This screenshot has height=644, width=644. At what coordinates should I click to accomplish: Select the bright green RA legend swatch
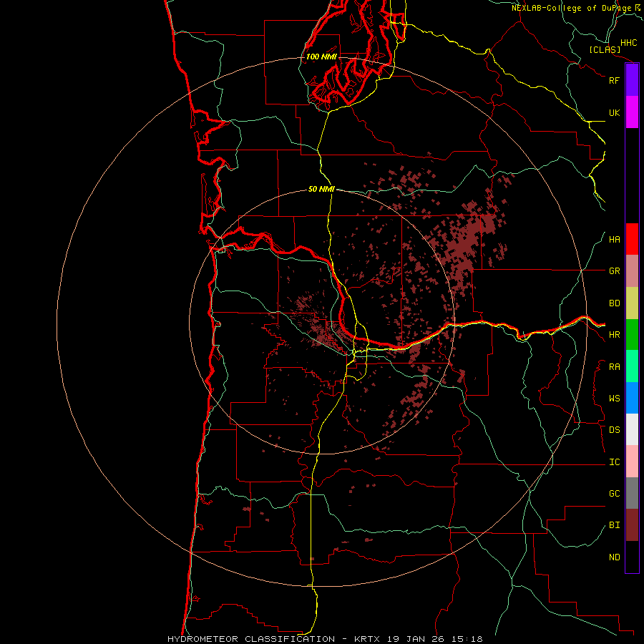pos(632,366)
